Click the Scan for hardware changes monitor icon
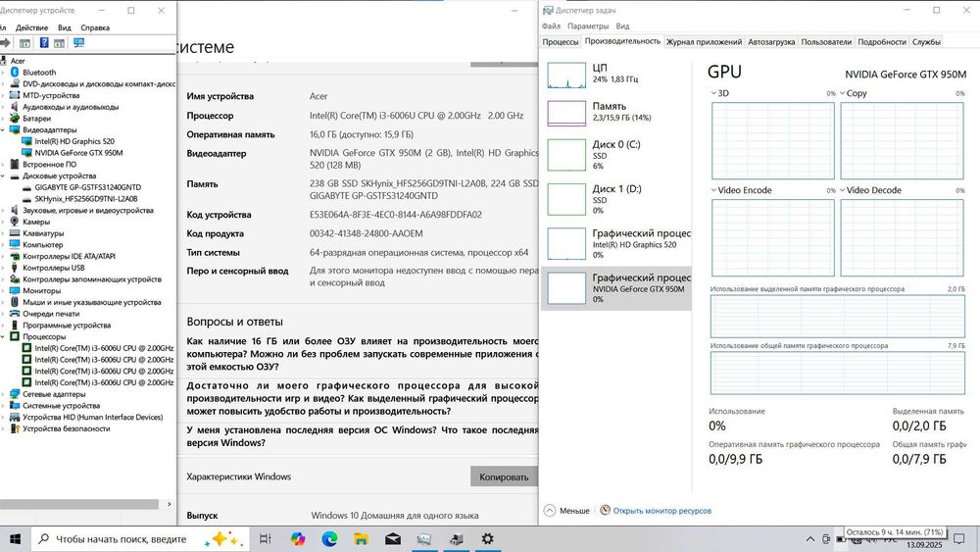 pos(78,42)
